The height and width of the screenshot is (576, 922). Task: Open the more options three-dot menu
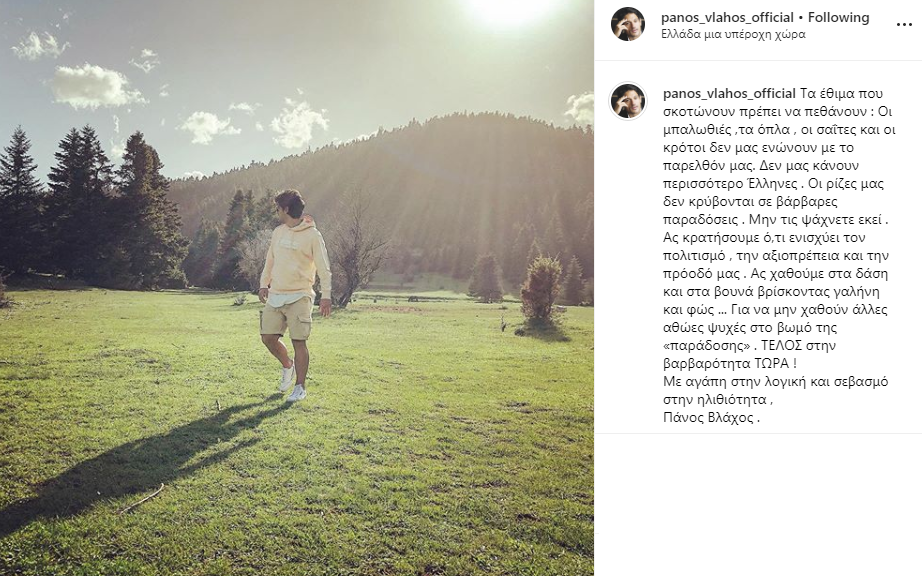click(904, 25)
